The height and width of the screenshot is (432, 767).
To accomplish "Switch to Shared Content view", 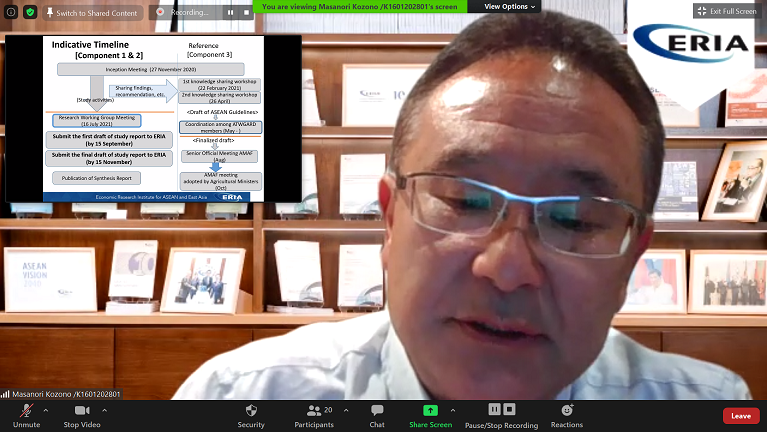I will (x=90, y=13).
